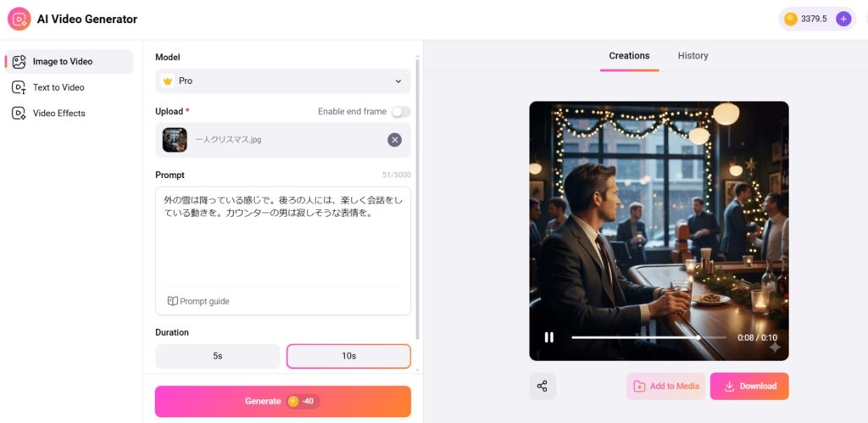The width and height of the screenshot is (868, 423).
Task: Select the 5s duration option
Action: click(x=218, y=356)
